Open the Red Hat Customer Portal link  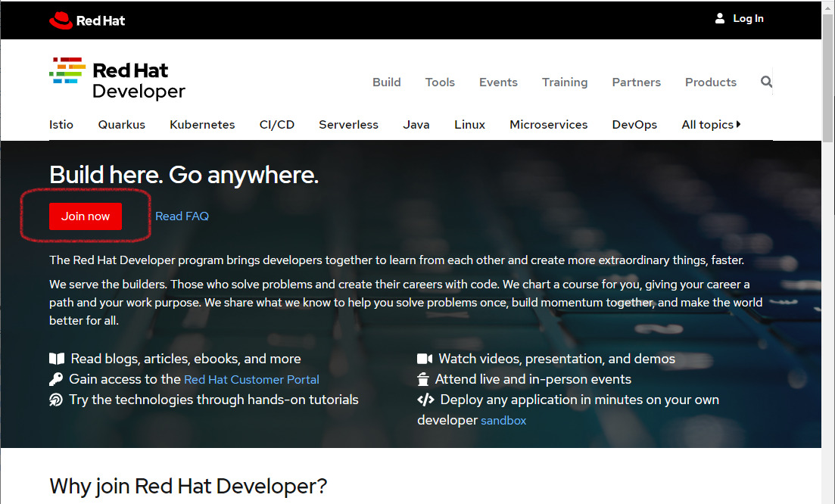pyautogui.click(x=251, y=379)
